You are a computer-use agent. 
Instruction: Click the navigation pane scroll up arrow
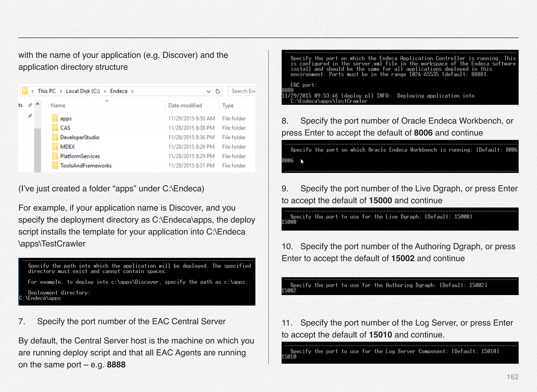coord(37,104)
